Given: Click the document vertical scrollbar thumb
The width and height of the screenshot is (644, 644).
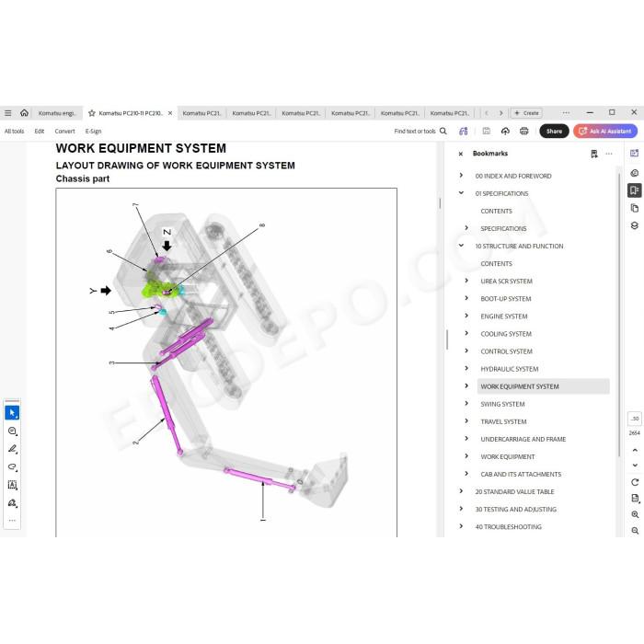Looking at the screenshot, I should pyautogui.click(x=440, y=203).
